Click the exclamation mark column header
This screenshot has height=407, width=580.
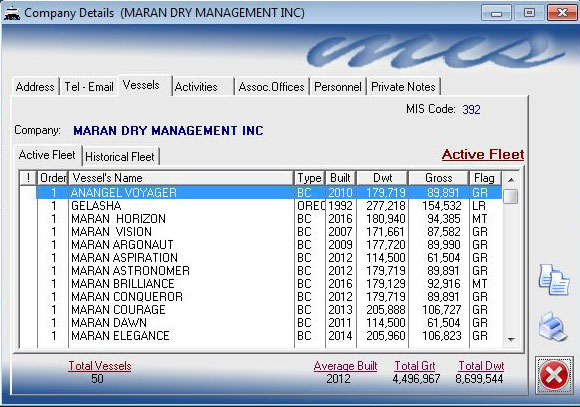tap(28, 178)
